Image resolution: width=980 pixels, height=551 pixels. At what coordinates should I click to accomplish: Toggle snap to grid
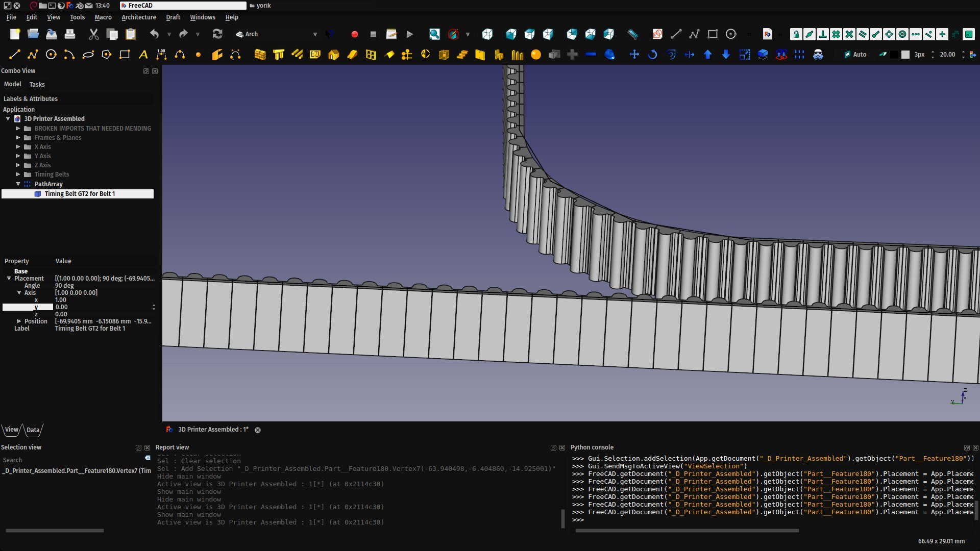(836, 34)
